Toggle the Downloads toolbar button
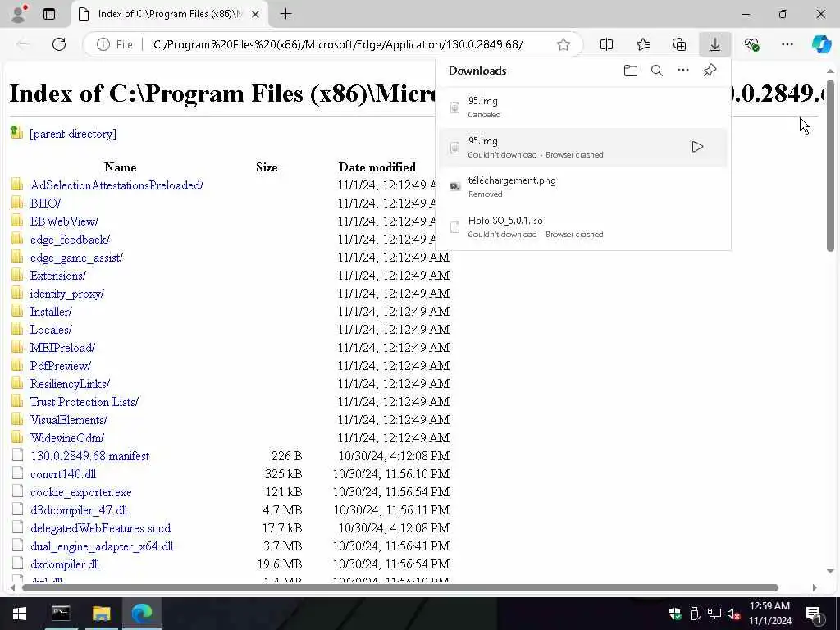The image size is (840, 630). click(715, 44)
